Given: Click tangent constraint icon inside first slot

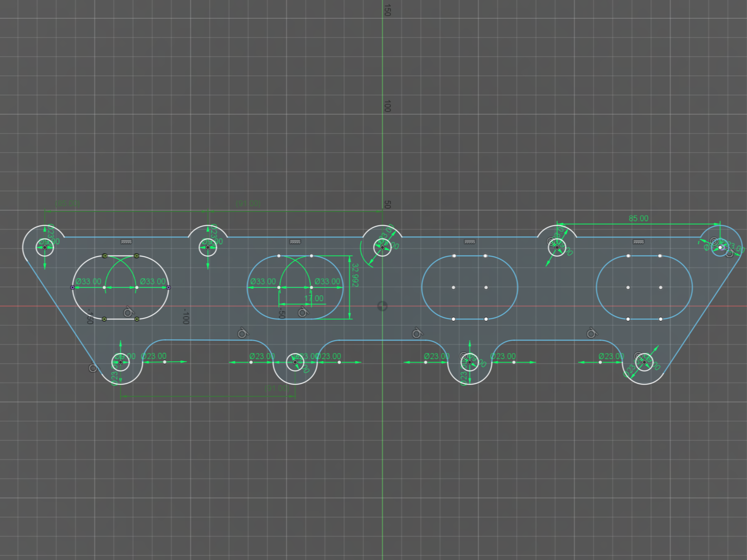Looking at the screenshot, I should pyautogui.click(x=128, y=312).
